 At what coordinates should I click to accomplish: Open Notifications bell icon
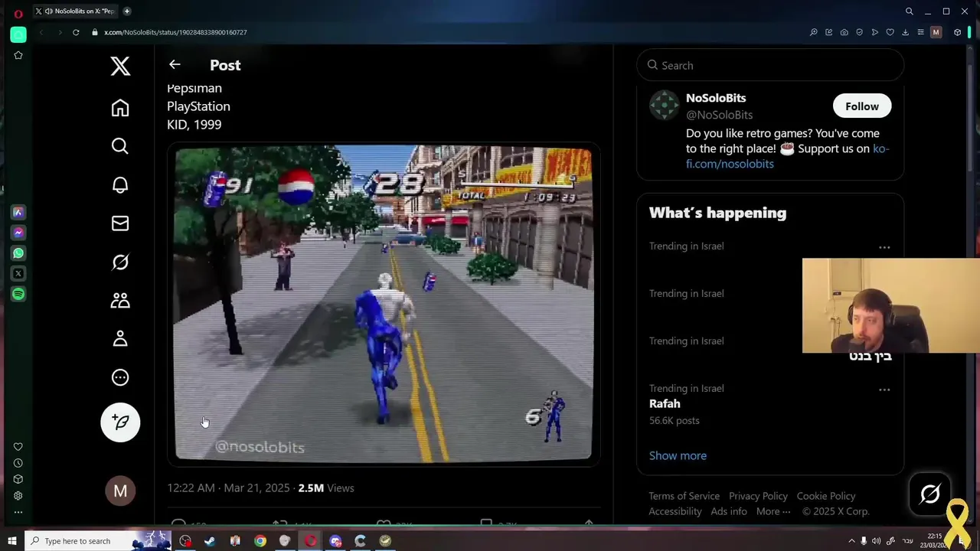tap(120, 185)
